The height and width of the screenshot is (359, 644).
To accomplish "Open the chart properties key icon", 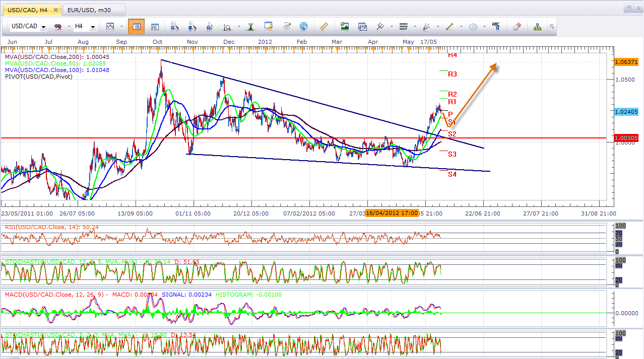I will pyautogui.click(x=269, y=27).
